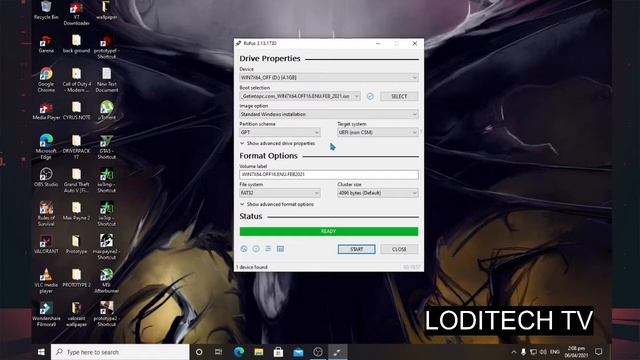Screen dimensions: 640x360
Task: Expand Show advanced drive properties
Action: click(x=278, y=144)
